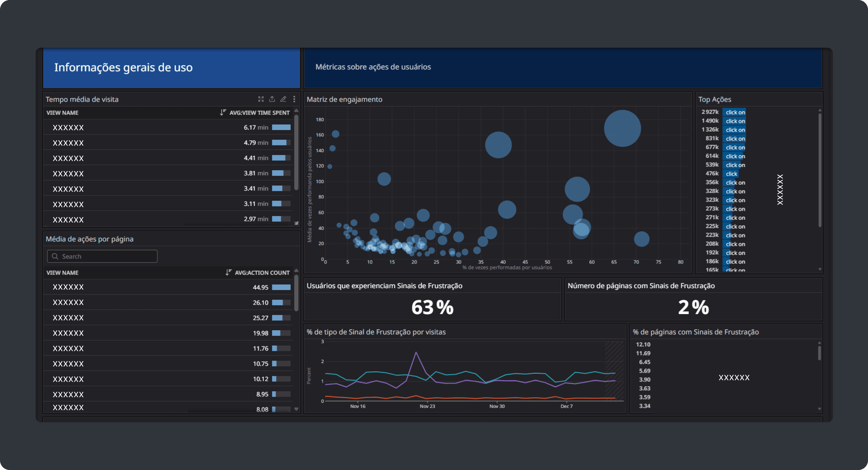Click the 63 % frustration users value
Image resolution: width=868 pixels, height=470 pixels.
pos(432,307)
